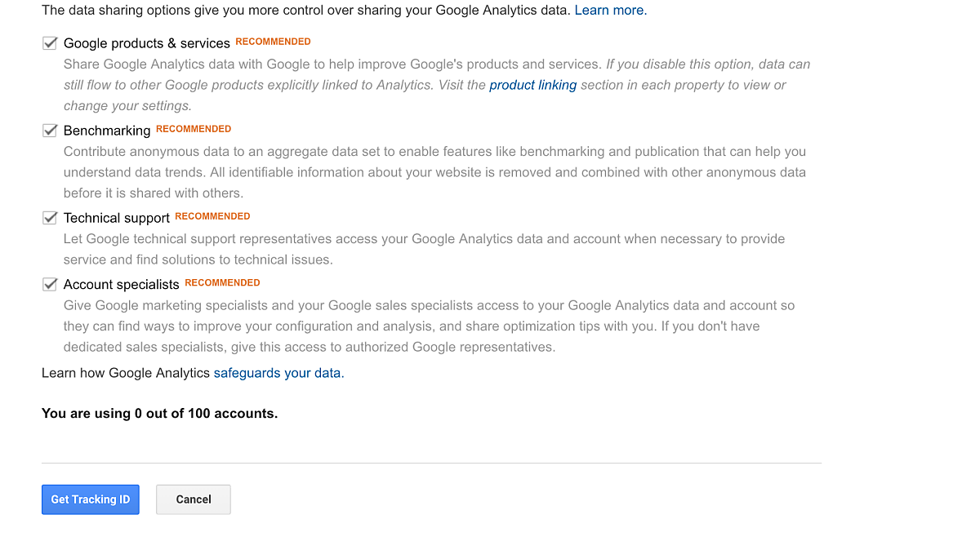Click the RECOMMENDED badge next to Benchmarking
Viewport: 980px width, 550px height.
tap(194, 129)
